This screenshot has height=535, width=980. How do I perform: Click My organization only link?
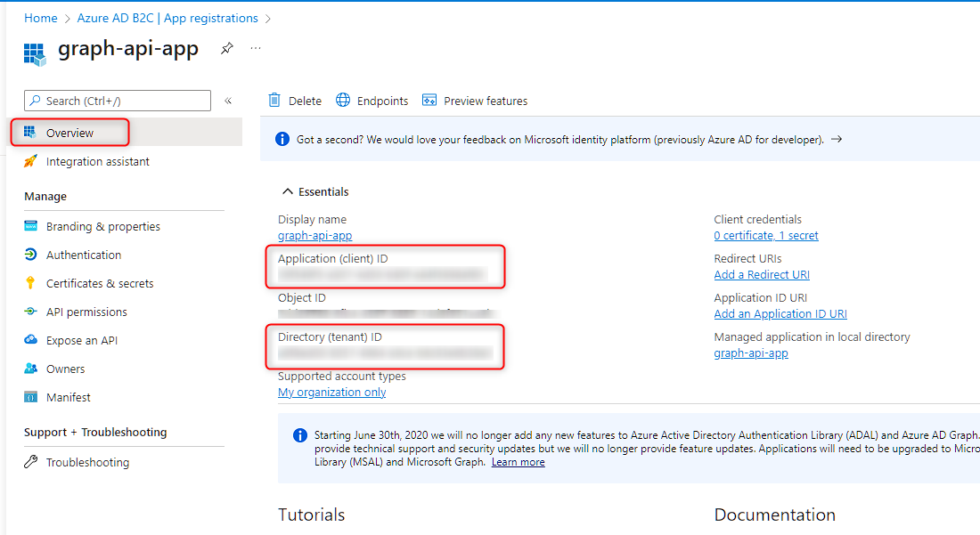coord(332,392)
